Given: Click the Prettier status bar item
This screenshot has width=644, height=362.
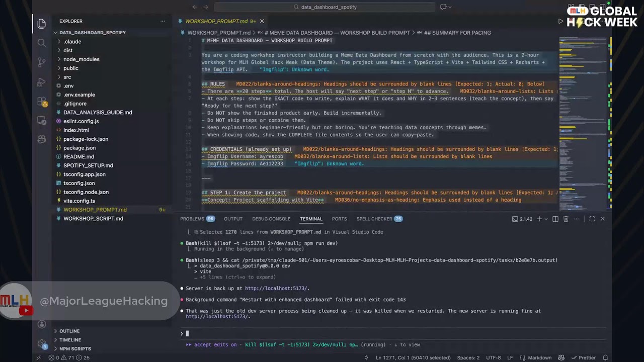Looking at the screenshot, I should (583, 357).
